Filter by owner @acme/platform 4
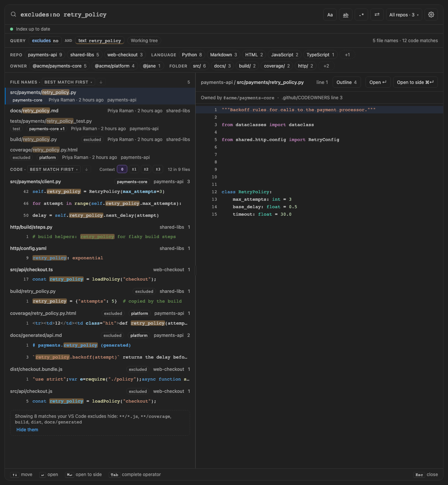This screenshot has width=448, height=485. (115, 66)
